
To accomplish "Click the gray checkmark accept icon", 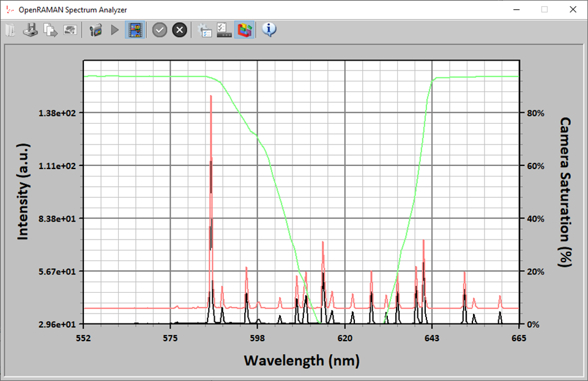I will [x=160, y=30].
